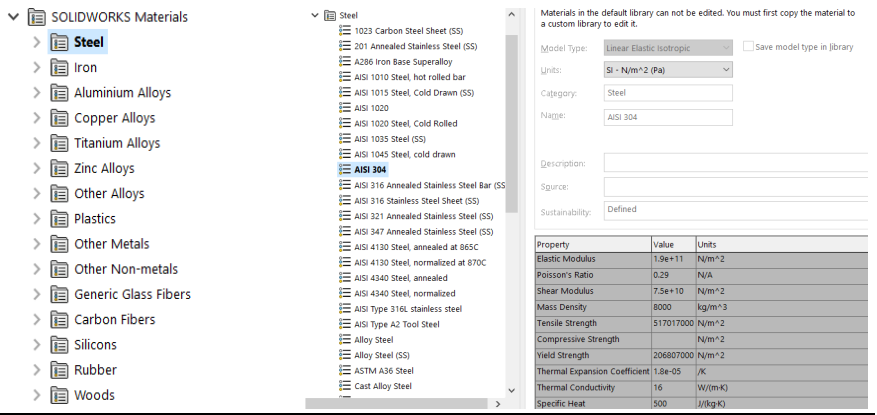Open the Model Type dropdown
This screenshot has height=415, width=877.
(x=668, y=47)
